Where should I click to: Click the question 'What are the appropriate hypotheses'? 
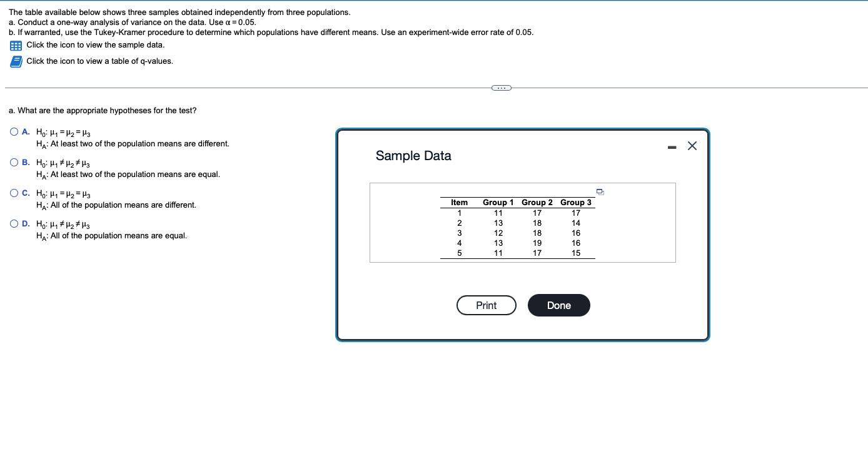tap(108, 111)
